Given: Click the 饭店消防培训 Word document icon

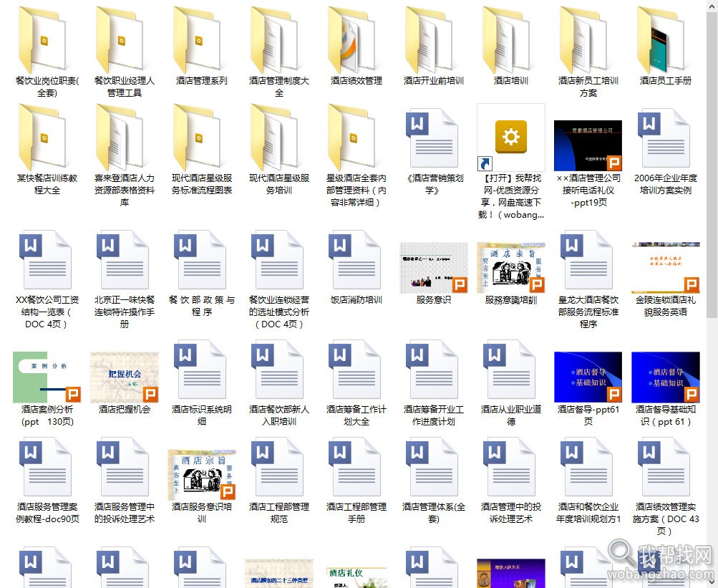Looking at the screenshot, I should click(355, 261).
